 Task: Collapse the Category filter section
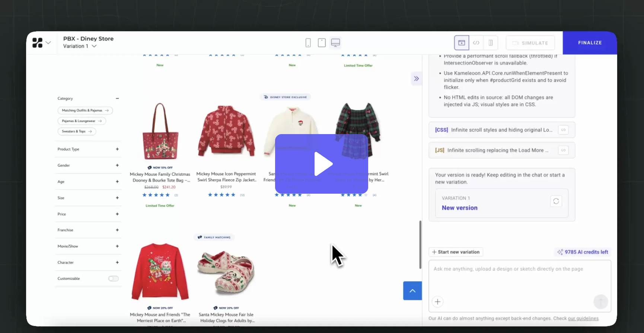(117, 98)
